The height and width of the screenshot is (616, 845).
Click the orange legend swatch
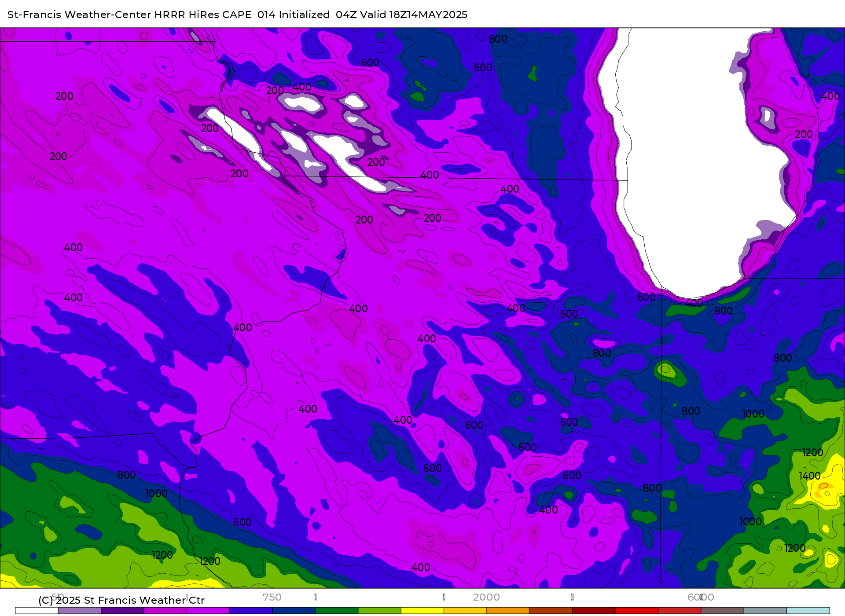pyautogui.click(x=508, y=611)
